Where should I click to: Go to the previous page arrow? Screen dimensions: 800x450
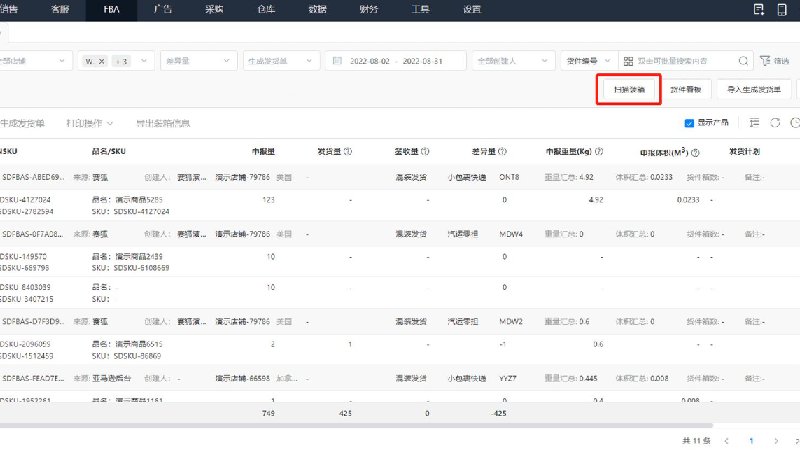pos(727,441)
